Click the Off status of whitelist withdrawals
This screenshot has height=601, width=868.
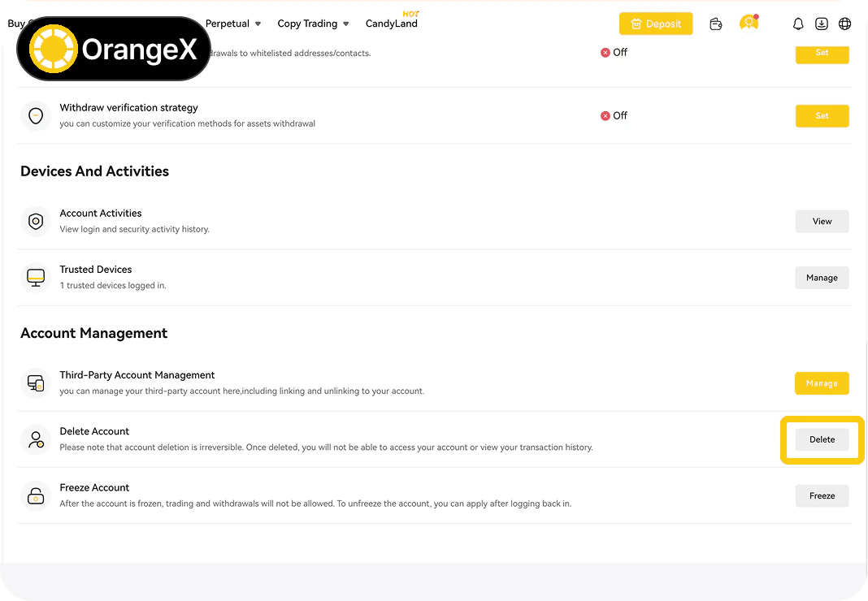point(614,53)
